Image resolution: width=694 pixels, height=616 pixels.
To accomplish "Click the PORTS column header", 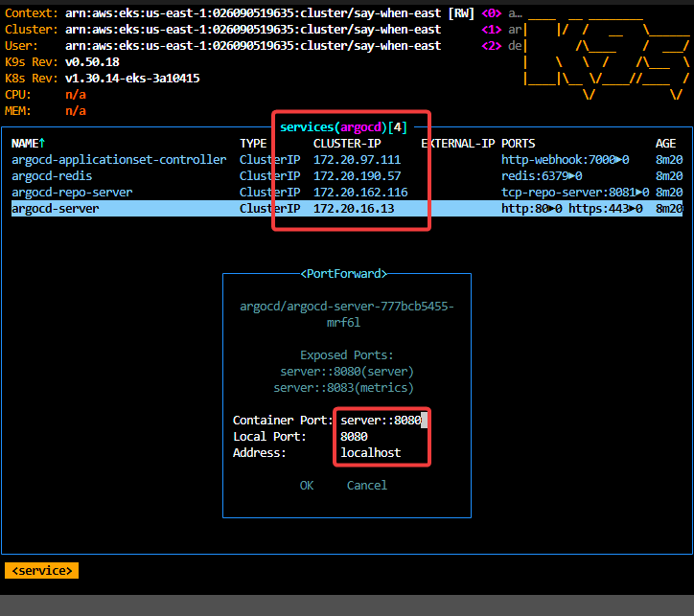I will pos(519,144).
